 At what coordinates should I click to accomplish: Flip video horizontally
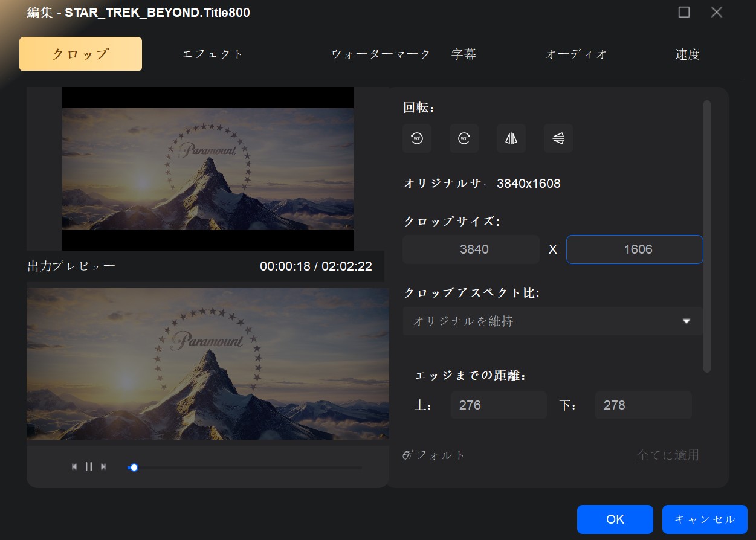(511, 138)
